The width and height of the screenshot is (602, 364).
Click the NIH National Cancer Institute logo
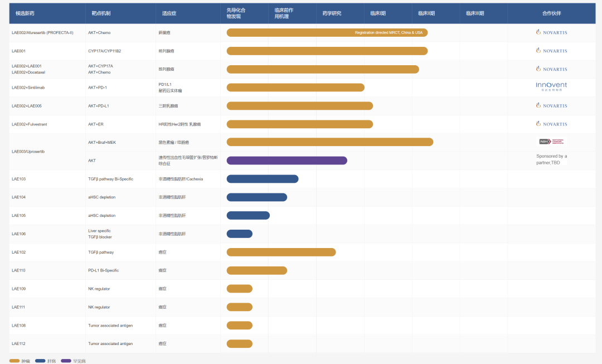click(x=551, y=142)
